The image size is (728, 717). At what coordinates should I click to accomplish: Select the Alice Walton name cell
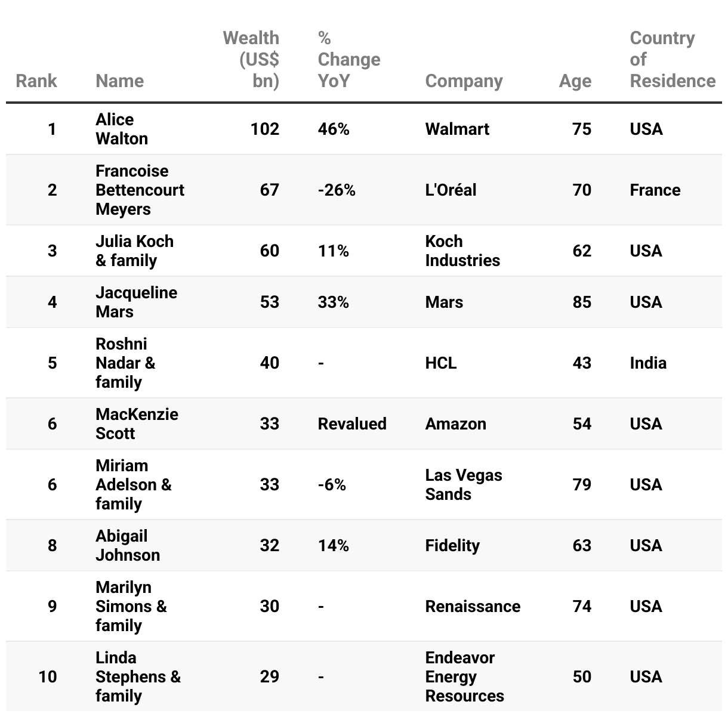122,129
